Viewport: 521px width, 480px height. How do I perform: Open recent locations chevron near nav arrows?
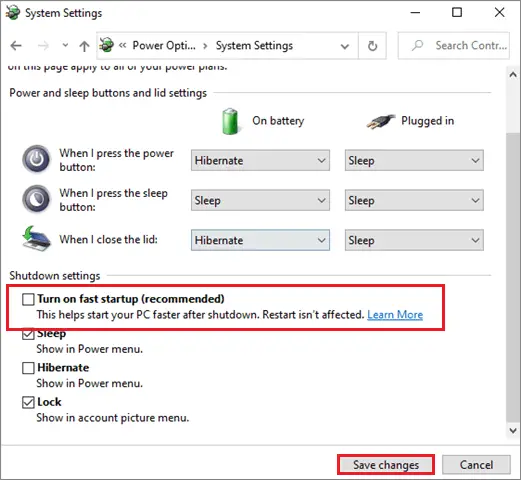(65, 45)
